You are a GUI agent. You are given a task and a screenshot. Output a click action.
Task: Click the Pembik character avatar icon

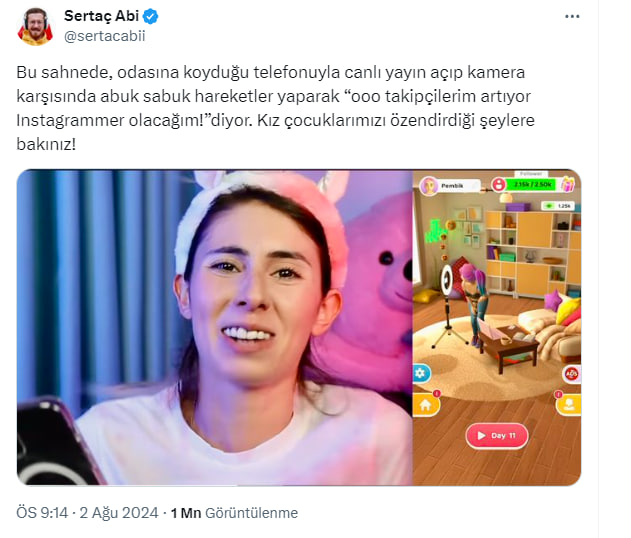(429, 186)
